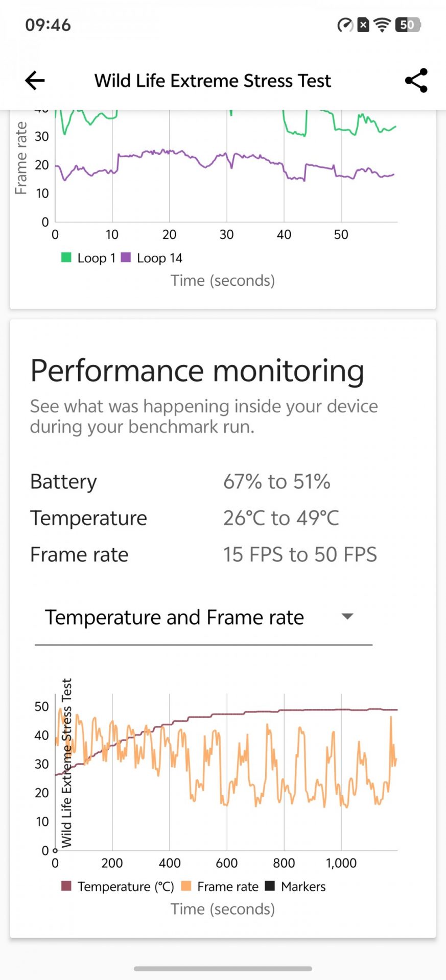
Task: Tap the X notification status icon
Action: pyautogui.click(x=363, y=24)
